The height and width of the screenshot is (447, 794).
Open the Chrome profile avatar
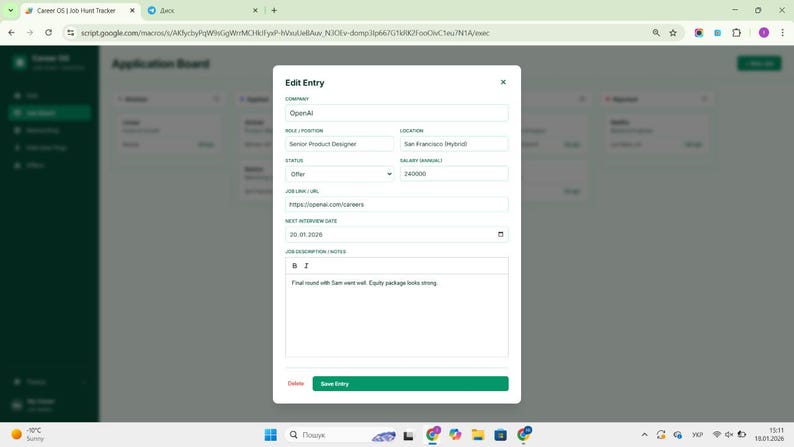pyautogui.click(x=764, y=33)
